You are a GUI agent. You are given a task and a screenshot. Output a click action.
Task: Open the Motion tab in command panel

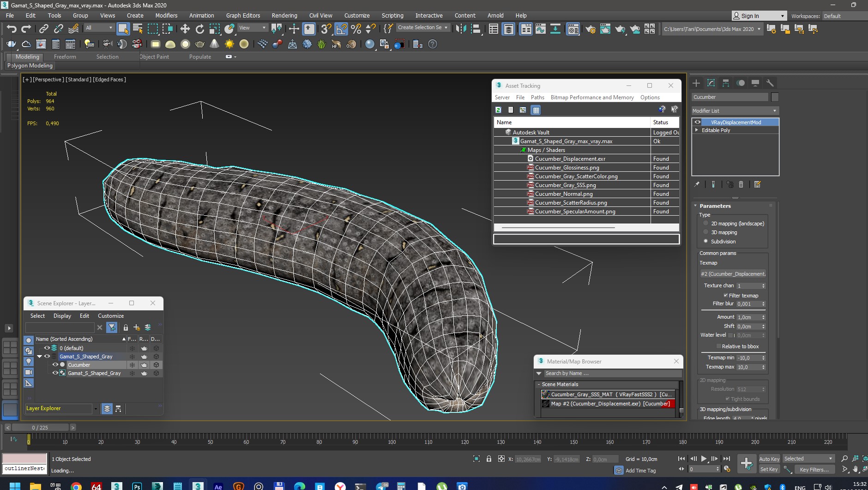click(741, 83)
